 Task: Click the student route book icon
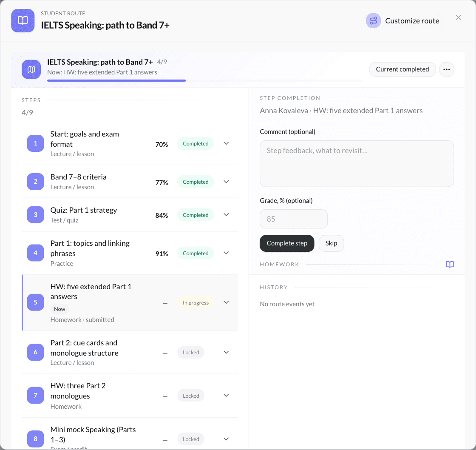(23, 21)
